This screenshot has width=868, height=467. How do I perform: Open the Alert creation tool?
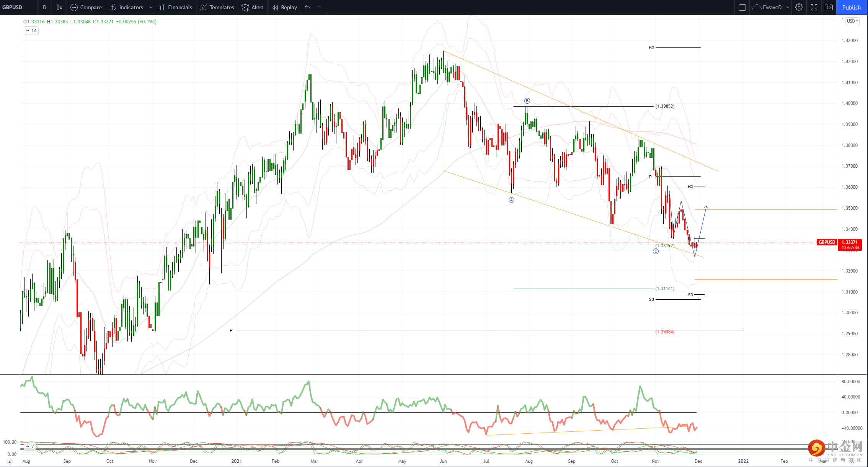click(x=253, y=7)
